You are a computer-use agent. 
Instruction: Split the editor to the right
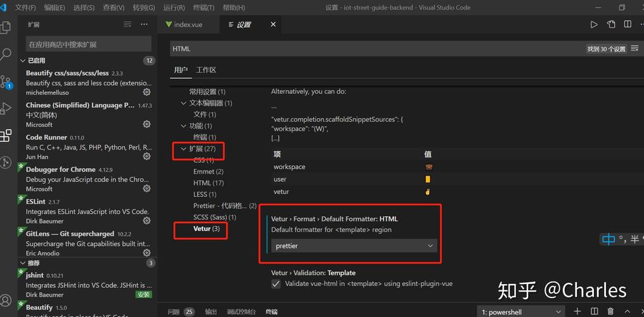628,25
